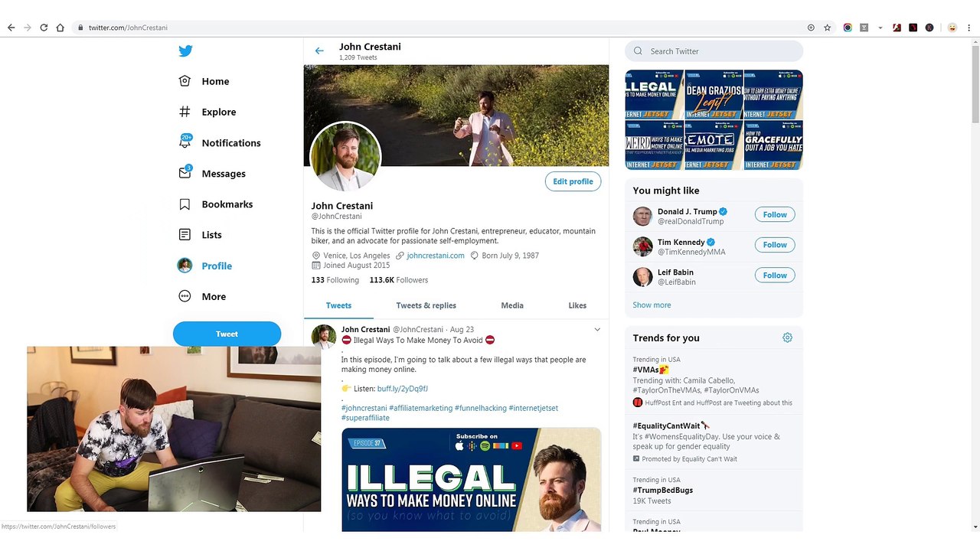Open #EqualityCantWait promoted trend
This screenshot has width=980, height=551.
pyautogui.click(x=714, y=442)
